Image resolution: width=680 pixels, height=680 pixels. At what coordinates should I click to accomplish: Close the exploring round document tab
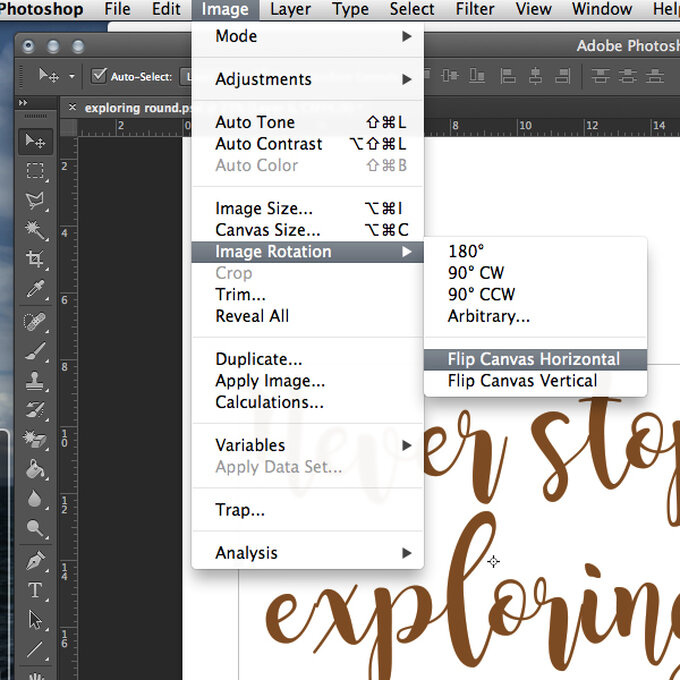click(71, 108)
